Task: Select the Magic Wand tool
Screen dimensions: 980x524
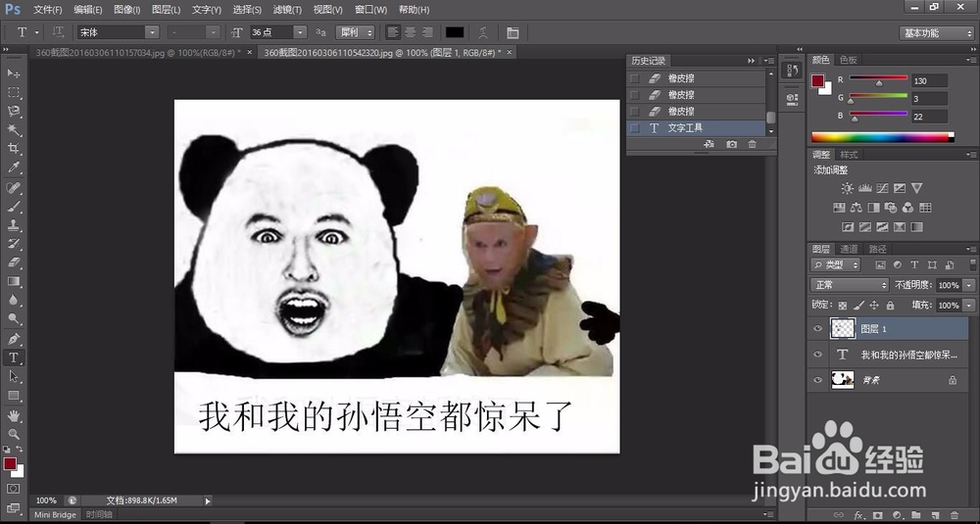Action: 13,130
